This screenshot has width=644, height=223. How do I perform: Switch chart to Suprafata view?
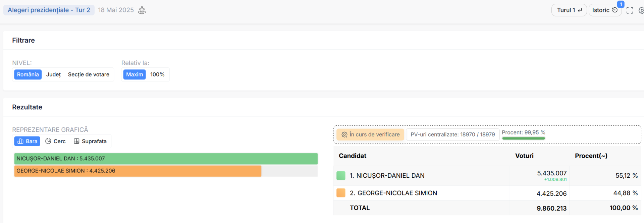click(x=90, y=141)
